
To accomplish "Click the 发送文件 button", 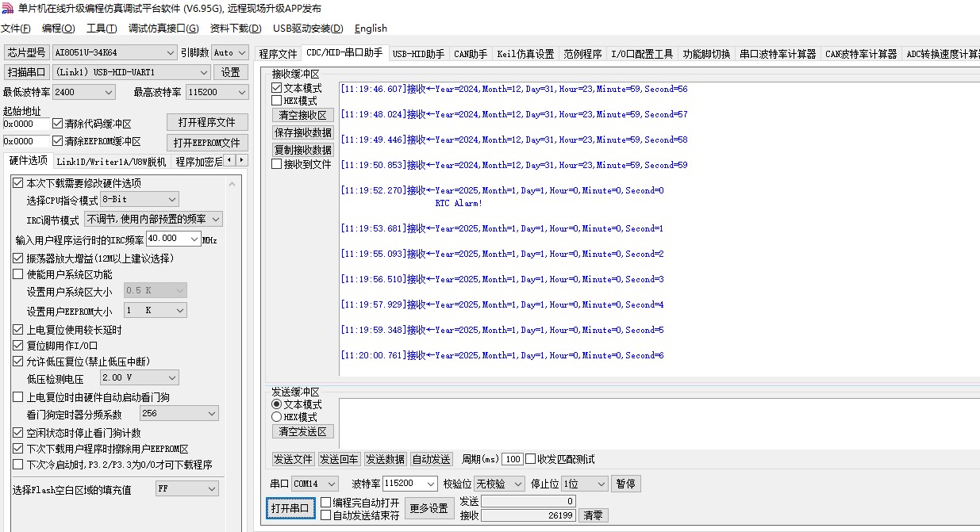I will 293,459.
